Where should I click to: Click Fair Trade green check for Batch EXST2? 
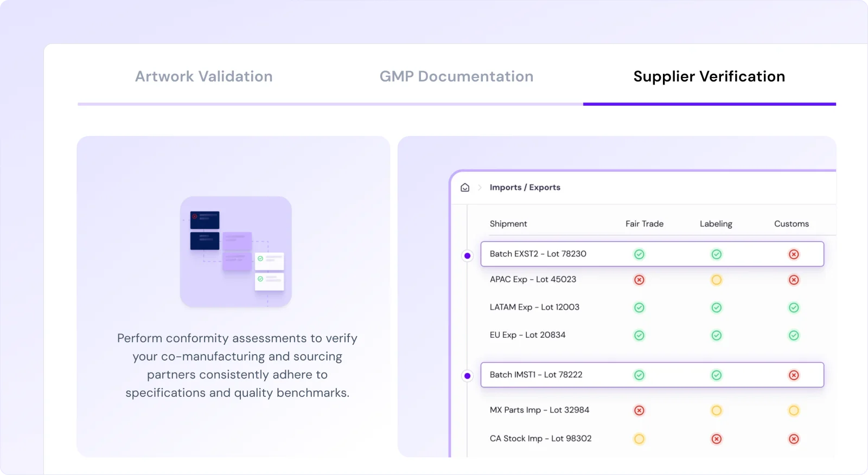639,254
